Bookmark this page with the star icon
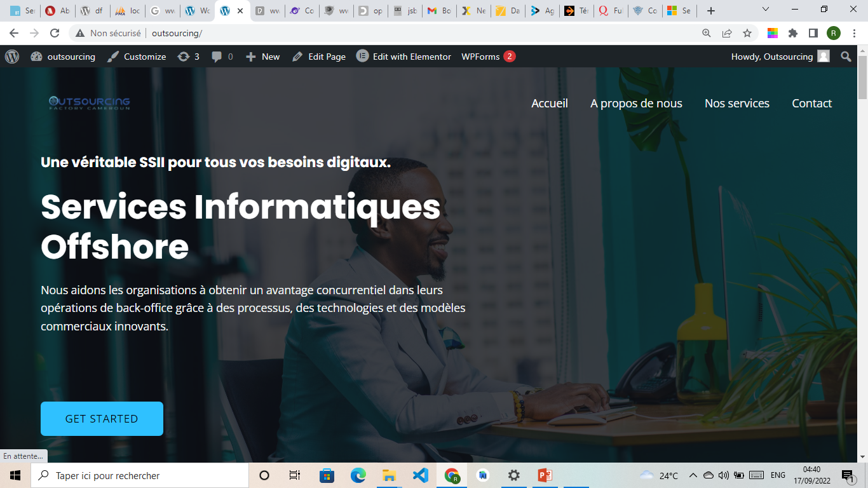Screen dimensions: 868x488 click(747, 33)
